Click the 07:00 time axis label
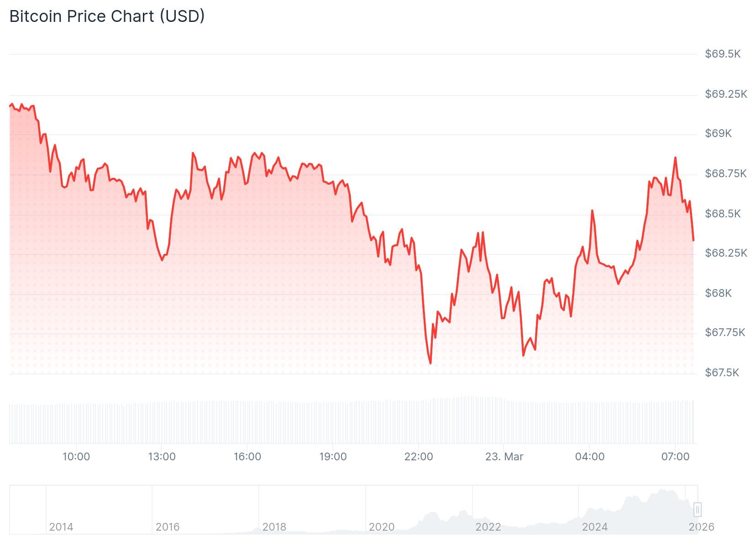Viewport: 756px width, 548px height. [x=675, y=457]
